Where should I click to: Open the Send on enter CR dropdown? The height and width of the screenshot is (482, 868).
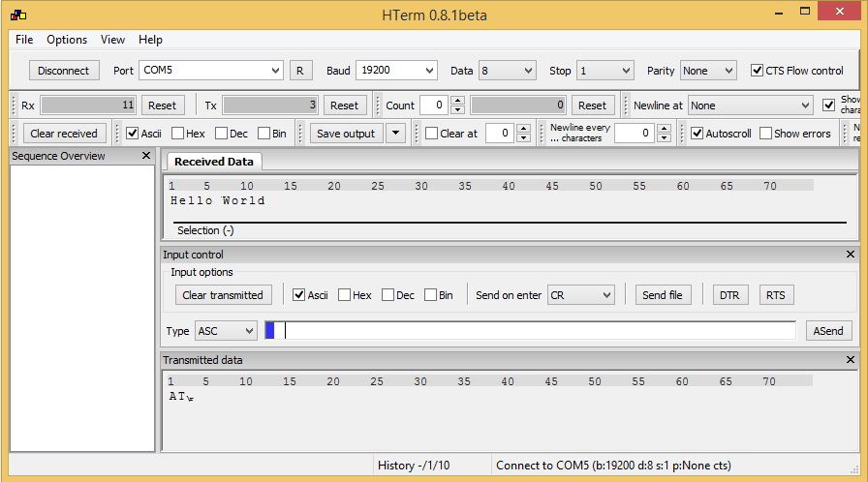pyautogui.click(x=581, y=294)
